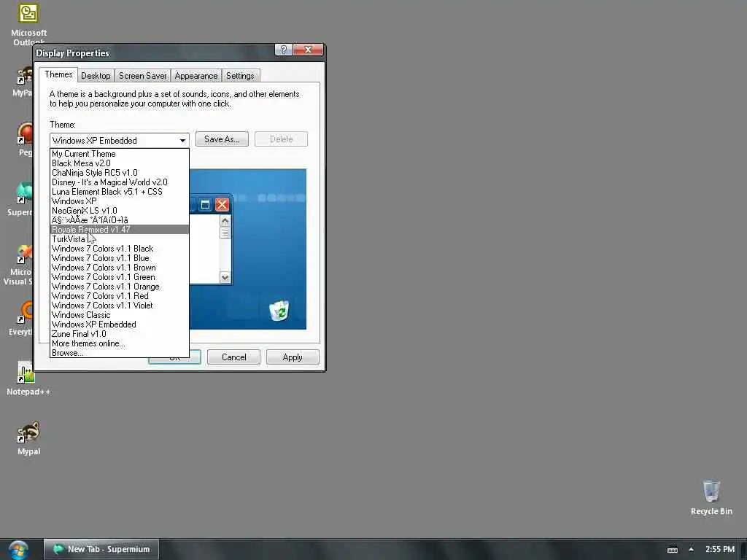Image resolution: width=747 pixels, height=560 pixels.
Task: Select the Themes tab
Action: [x=58, y=75]
